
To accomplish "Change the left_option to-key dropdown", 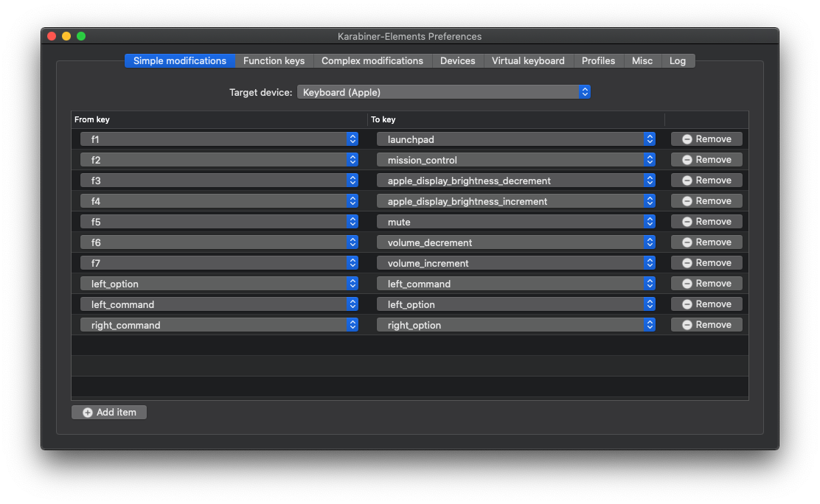I will (516, 304).
